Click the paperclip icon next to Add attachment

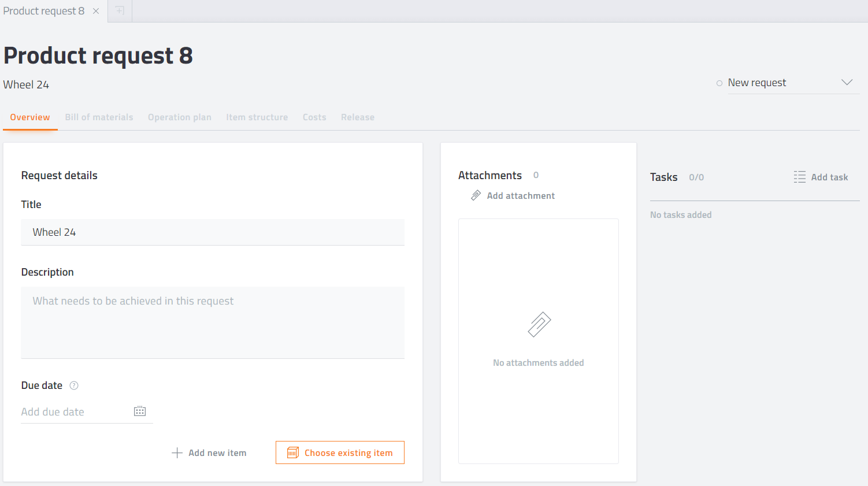[476, 196]
